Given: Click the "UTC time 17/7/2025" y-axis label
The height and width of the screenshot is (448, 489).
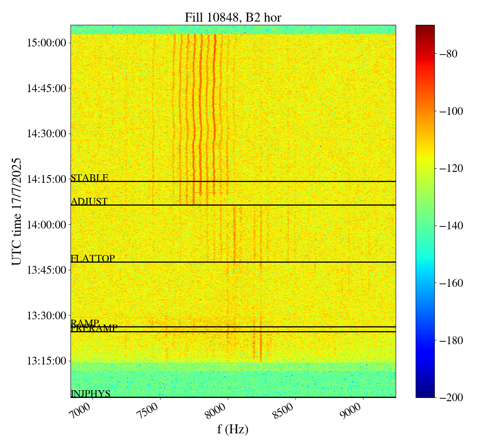Looking at the screenshot, I should [x=17, y=211].
